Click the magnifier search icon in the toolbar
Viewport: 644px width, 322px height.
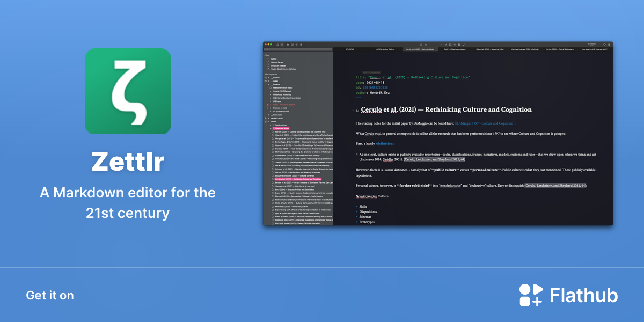click(x=282, y=45)
